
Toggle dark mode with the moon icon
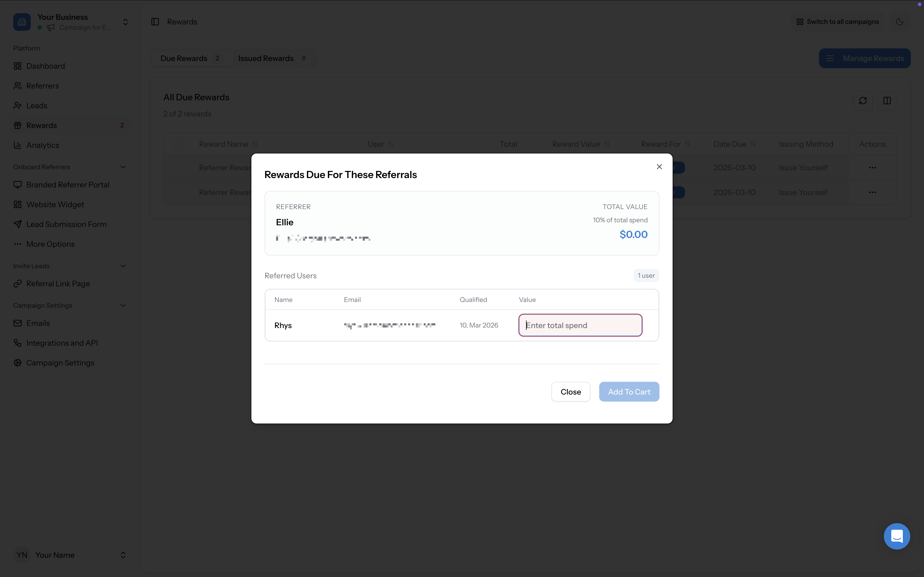900,22
